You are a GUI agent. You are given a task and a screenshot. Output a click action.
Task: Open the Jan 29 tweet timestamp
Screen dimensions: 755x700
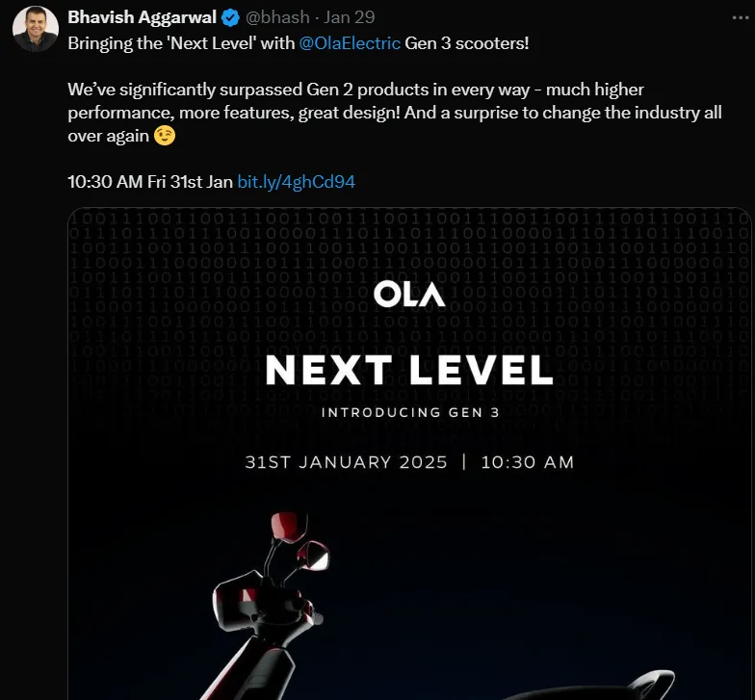pos(349,17)
